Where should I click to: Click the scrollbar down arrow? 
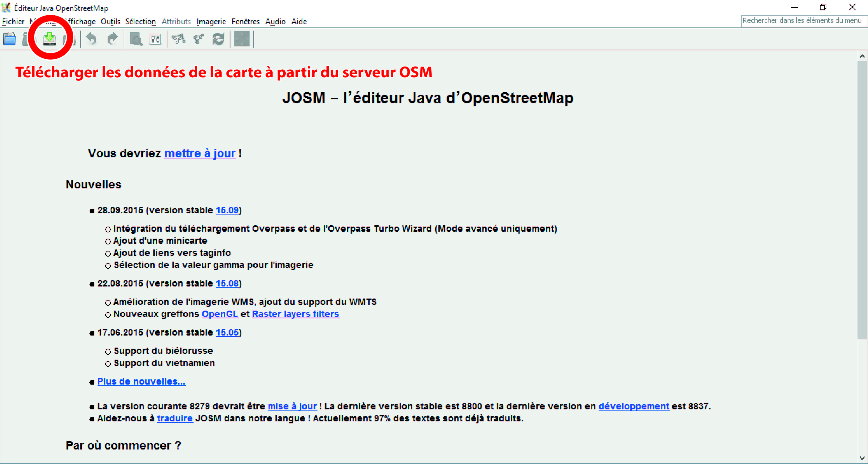[862, 458]
